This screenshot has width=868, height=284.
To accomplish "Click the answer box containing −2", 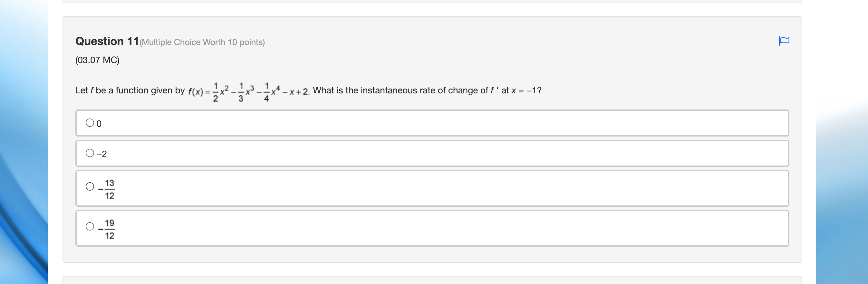I will [x=404, y=153].
